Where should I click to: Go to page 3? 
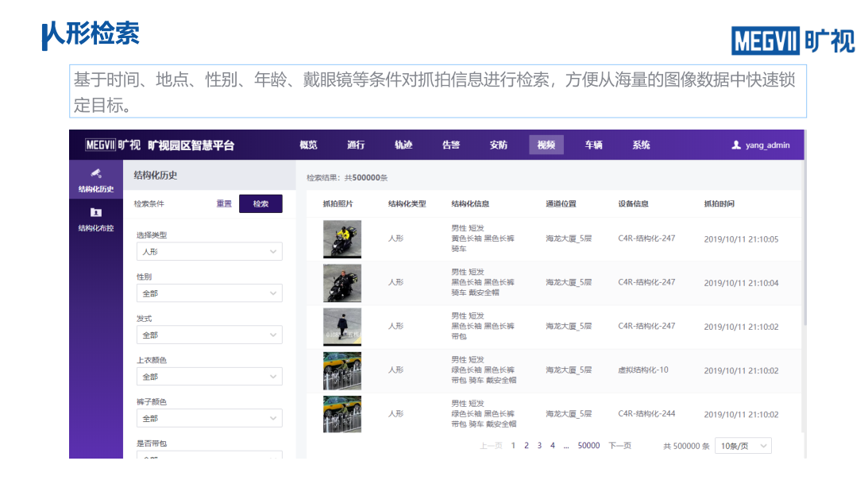(x=540, y=445)
